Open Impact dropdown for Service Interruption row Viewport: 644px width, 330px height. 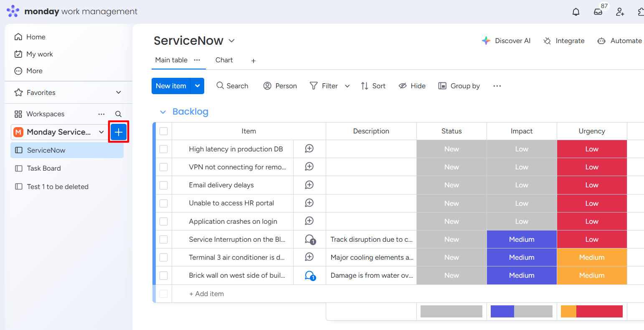(x=522, y=239)
